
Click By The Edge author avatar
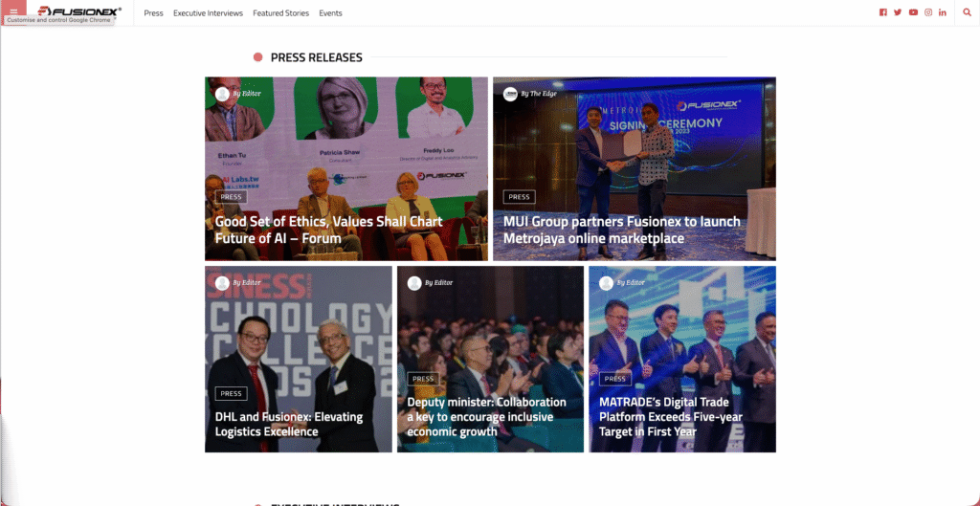[x=510, y=94]
